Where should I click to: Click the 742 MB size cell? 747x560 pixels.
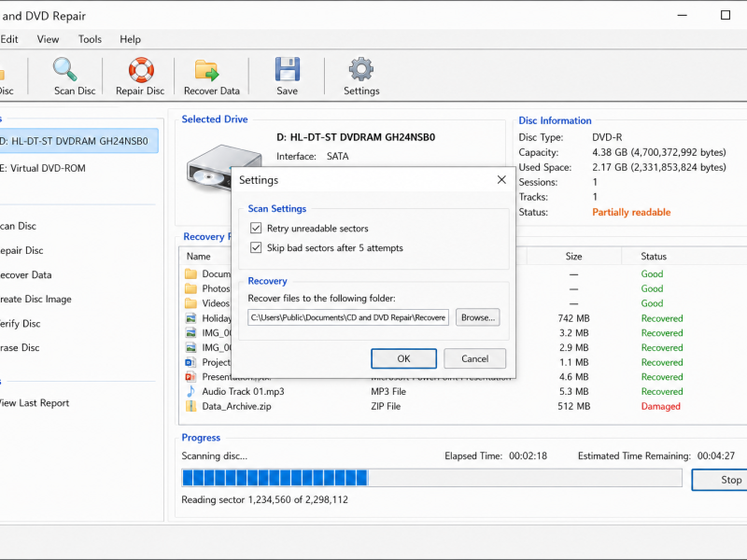573,318
